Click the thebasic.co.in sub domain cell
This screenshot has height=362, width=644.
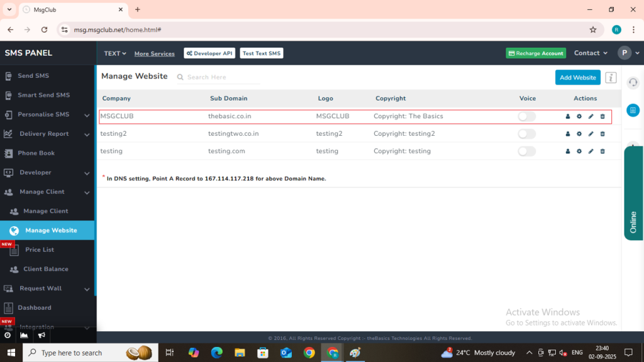pos(230,116)
